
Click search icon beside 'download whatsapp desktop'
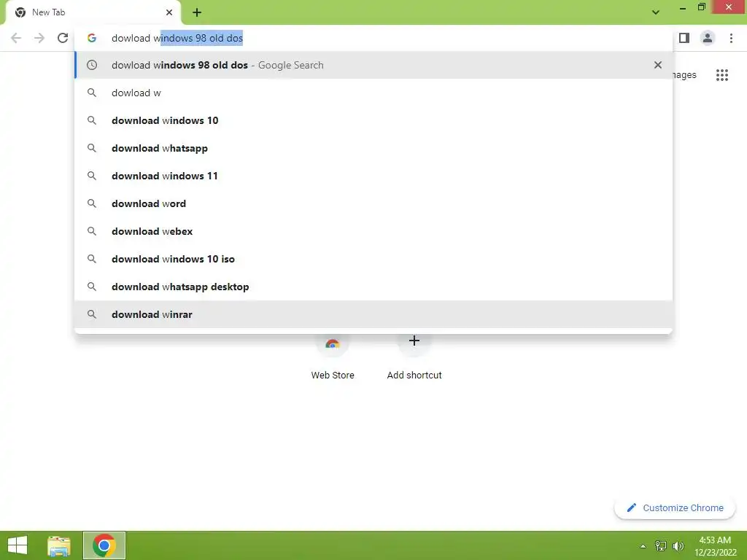point(92,287)
